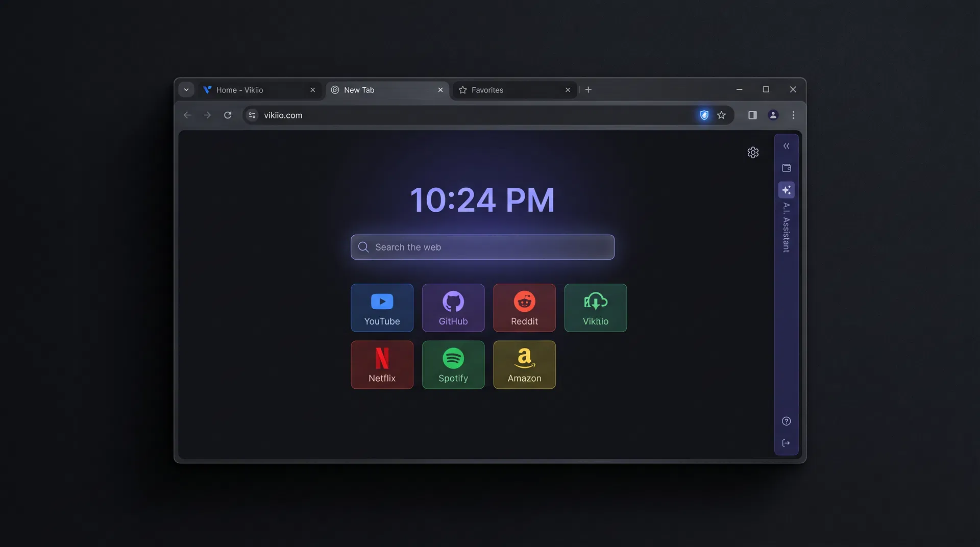Open the GitHub shortcut tile

coord(453,308)
